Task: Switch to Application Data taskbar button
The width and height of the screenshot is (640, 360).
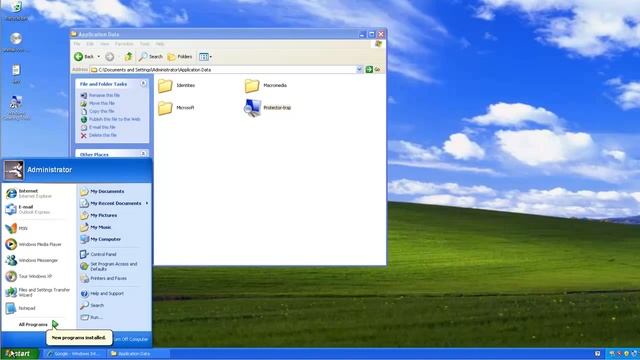Action: [x=139, y=354]
